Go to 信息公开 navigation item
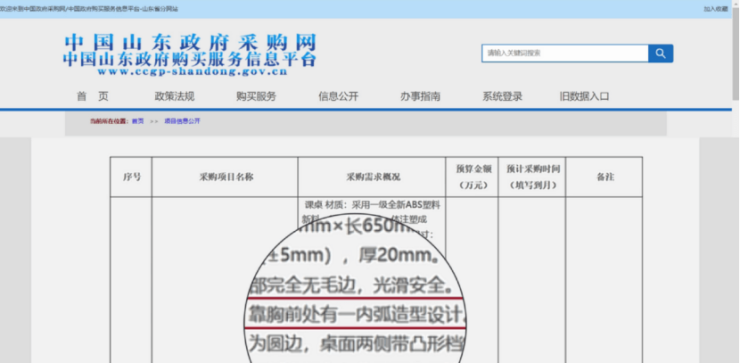The height and width of the screenshot is (363, 740). tap(338, 97)
